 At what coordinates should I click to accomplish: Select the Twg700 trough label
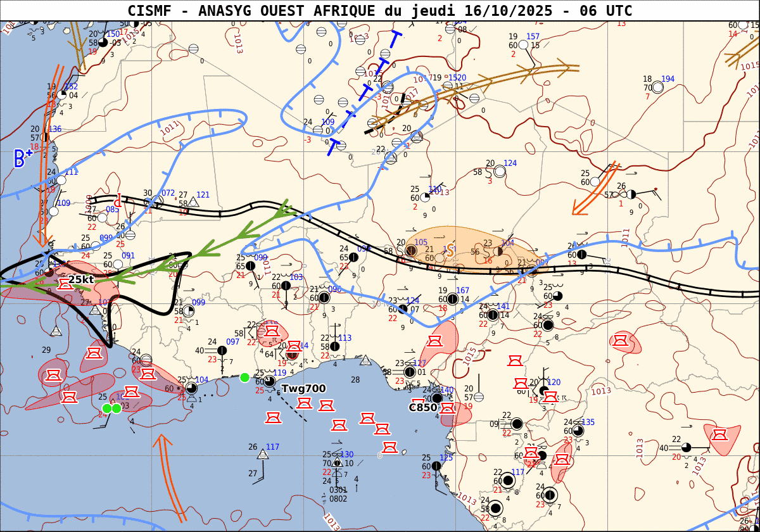click(303, 388)
